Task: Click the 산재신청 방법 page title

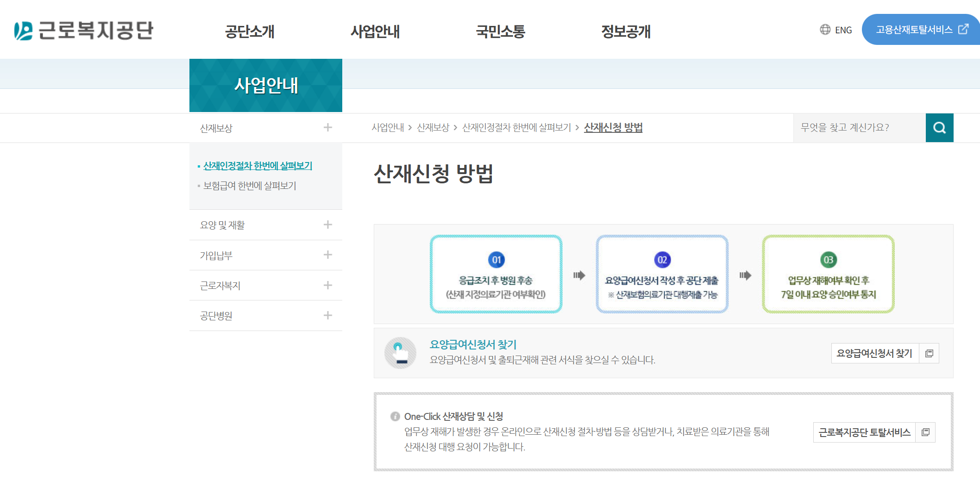Action: (433, 174)
